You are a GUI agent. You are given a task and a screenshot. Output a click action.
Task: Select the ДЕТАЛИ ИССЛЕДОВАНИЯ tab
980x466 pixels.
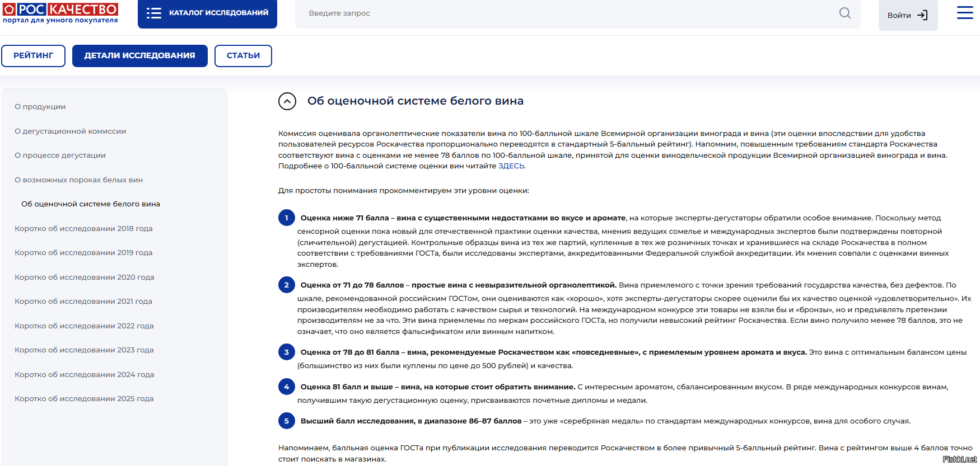[139, 56]
